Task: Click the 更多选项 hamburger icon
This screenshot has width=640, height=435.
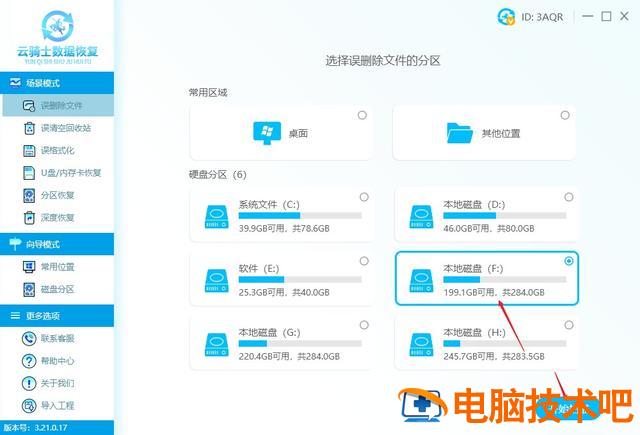Action: pos(15,315)
